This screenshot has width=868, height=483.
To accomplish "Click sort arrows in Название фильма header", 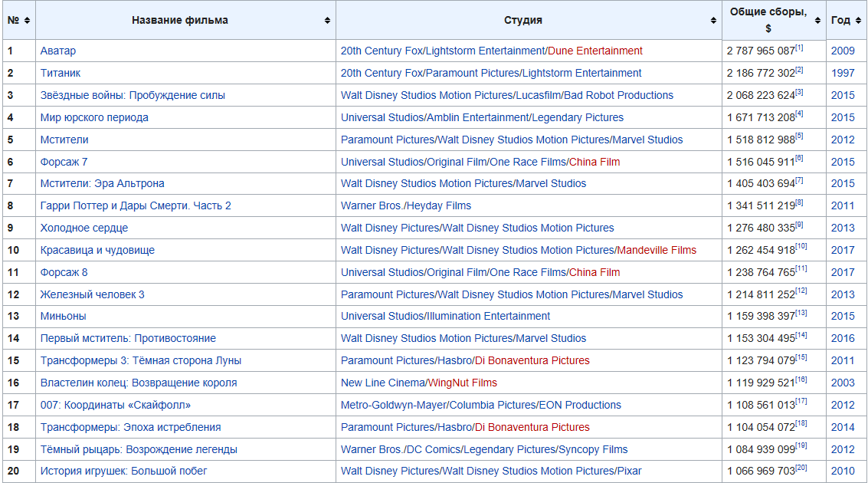I will point(328,21).
